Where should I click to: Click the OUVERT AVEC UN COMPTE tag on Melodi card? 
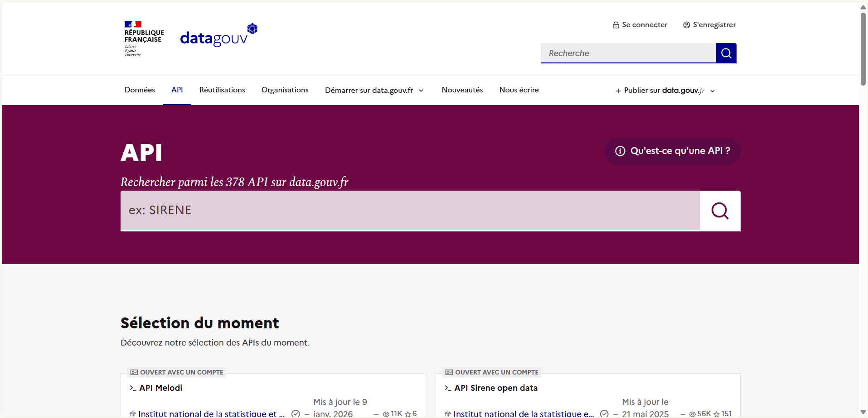(x=177, y=372)
